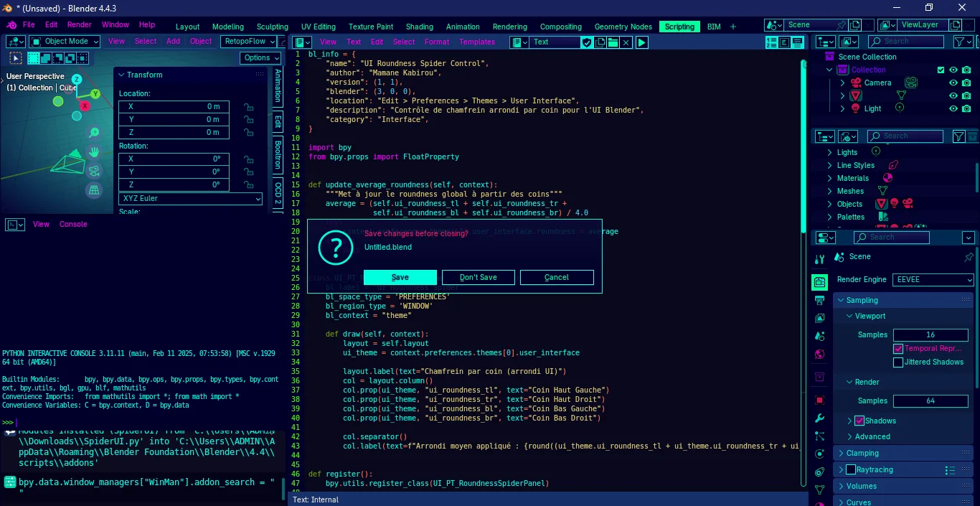980x506 pixels.
Task: Collapse the Sampling panel
Action: [x=903, y=301]
